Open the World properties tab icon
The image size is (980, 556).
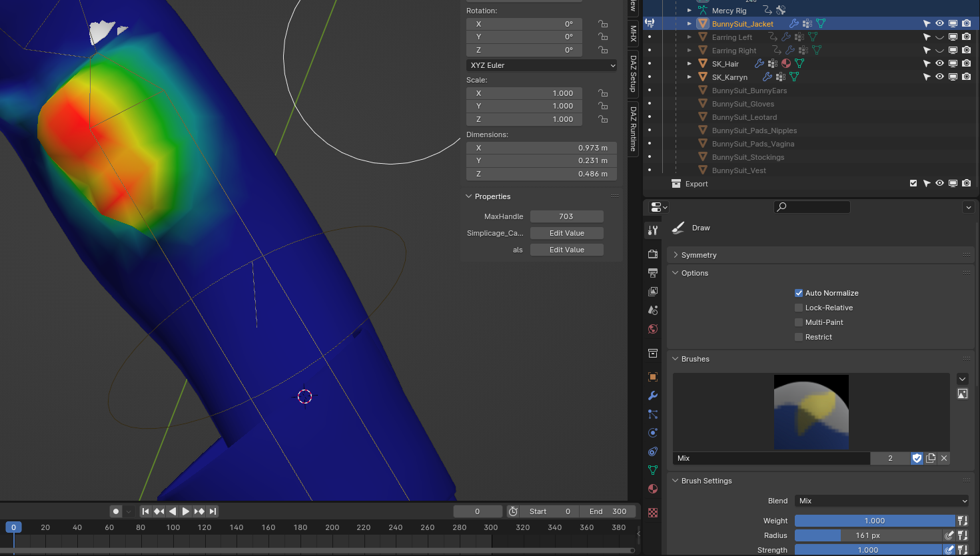pos(653,329)
